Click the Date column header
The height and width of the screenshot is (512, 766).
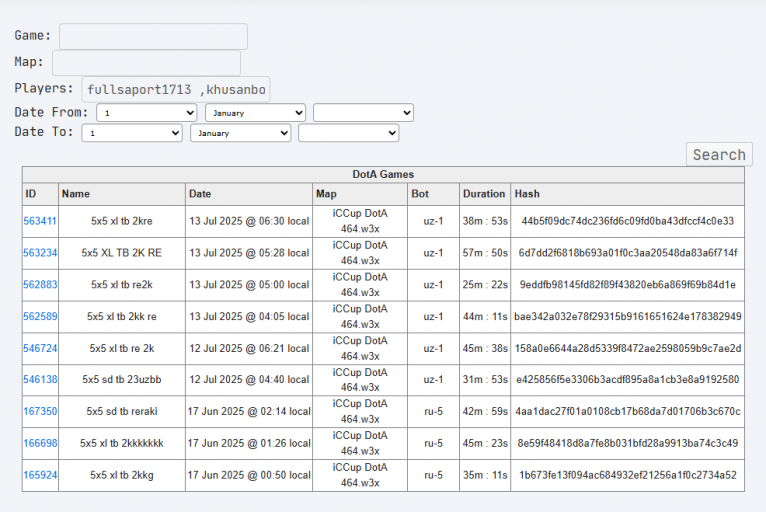[x=249, y=194]
